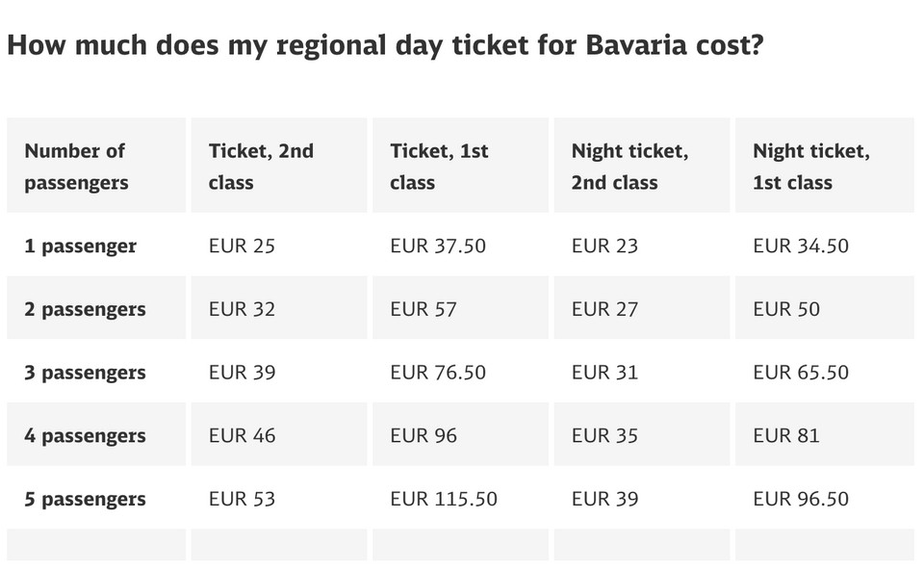
Task: Click the EUR 96.50 night ticket cell
Action: coord(801,499)
